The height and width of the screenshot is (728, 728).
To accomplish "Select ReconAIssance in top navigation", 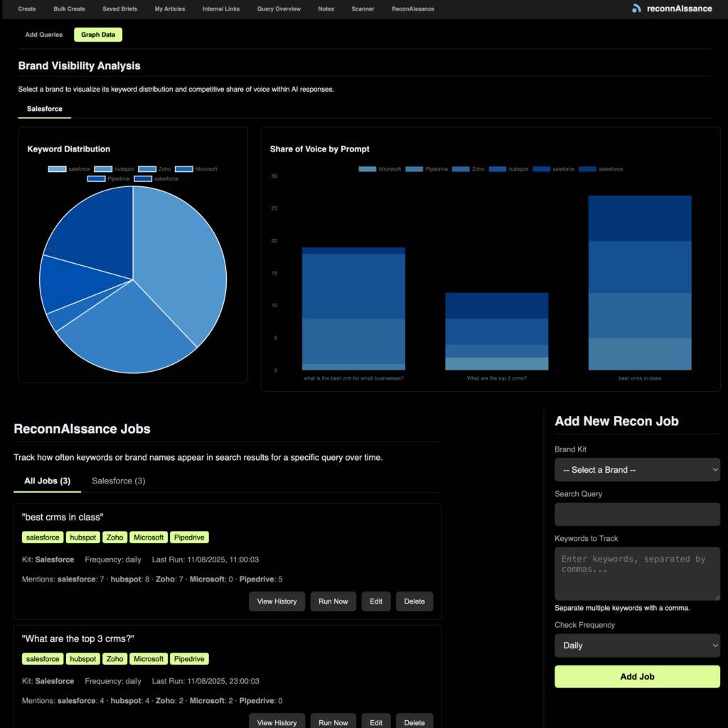I will tap(413, 9).
